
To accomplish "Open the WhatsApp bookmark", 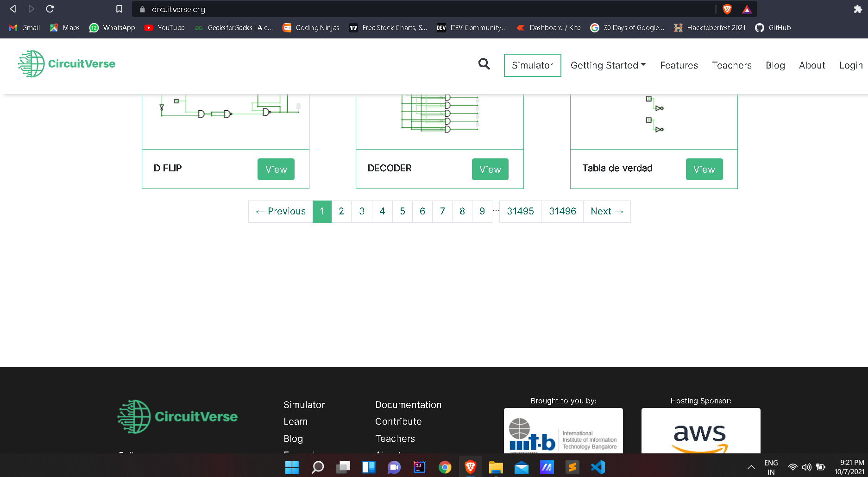I will 112,27.
